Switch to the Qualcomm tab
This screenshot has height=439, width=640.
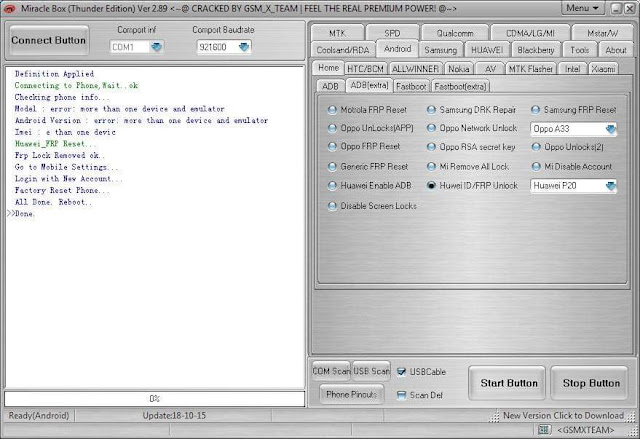pos(455,33)
